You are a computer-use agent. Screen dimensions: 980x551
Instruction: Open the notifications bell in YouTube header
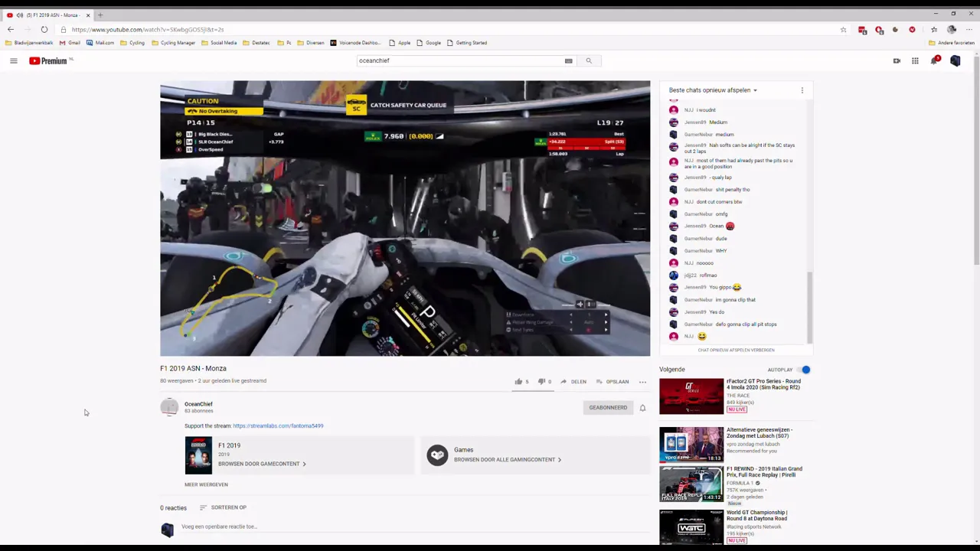[934, 60]
